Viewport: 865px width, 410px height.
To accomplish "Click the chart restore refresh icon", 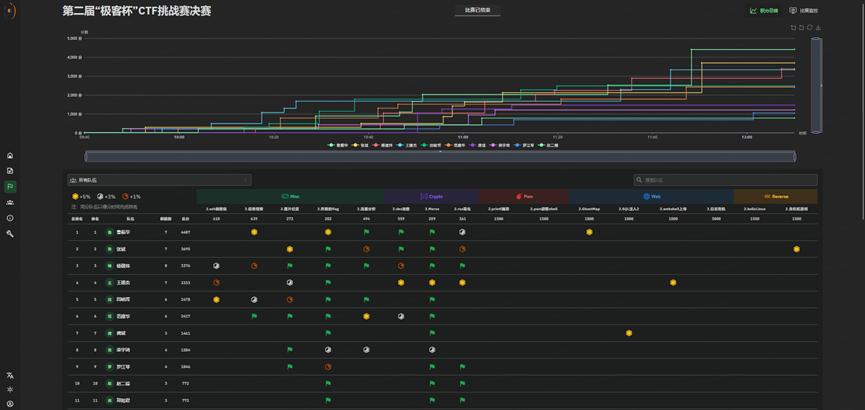I will (x=810, y=28).
